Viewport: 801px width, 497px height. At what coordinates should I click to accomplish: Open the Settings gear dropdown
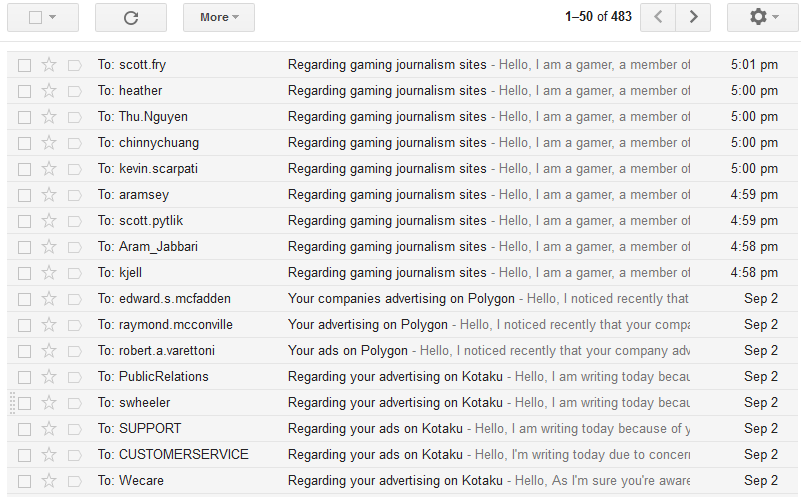pos(763,17)
